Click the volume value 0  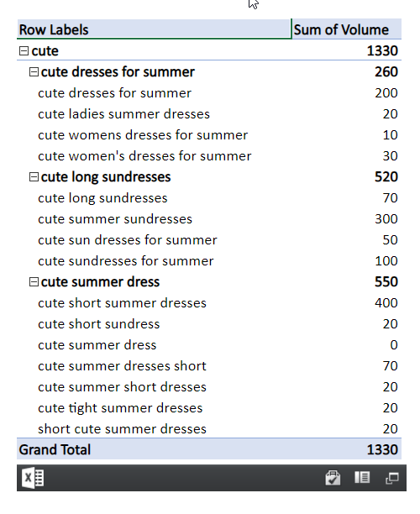(x=394, y=345)
